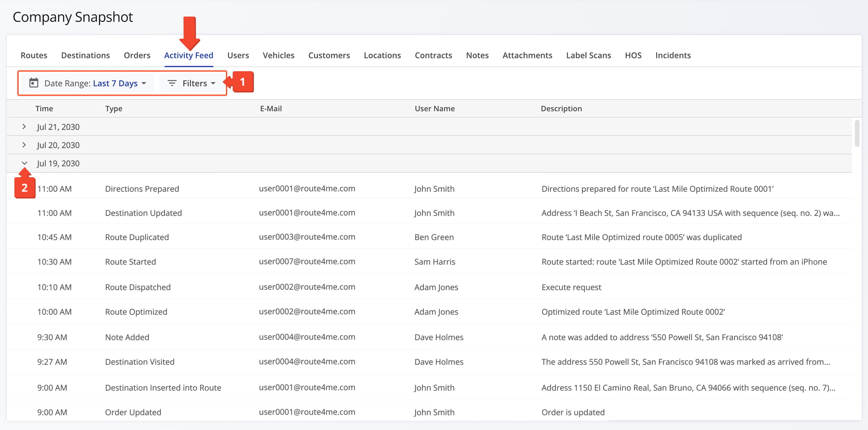
Task: Select the 'Destination Visited' type cell
Action: [x=140, y=362]
